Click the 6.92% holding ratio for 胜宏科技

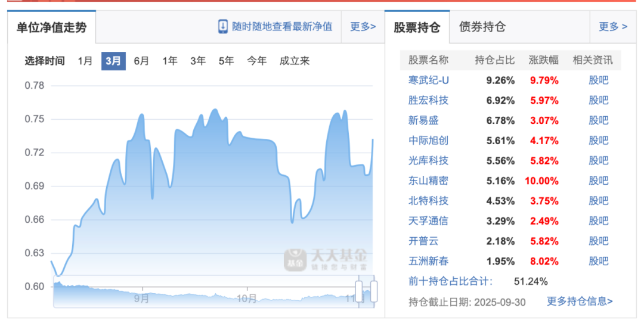500,101
